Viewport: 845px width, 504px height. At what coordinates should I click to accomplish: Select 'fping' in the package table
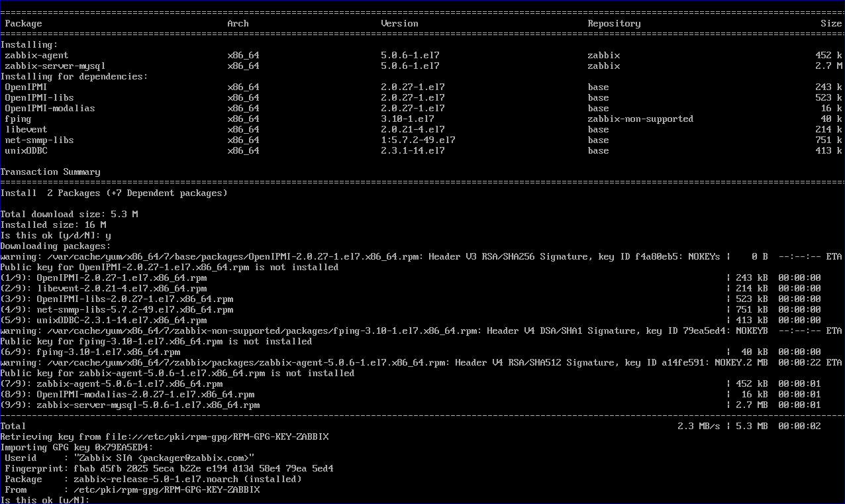(x=18, y=119)
